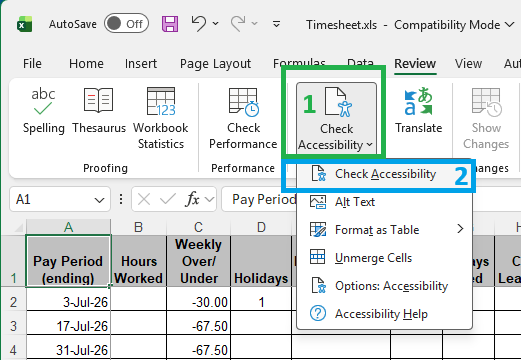Open the Thesaurus
The image size is (521, 360).
click(x=99, y=111)
